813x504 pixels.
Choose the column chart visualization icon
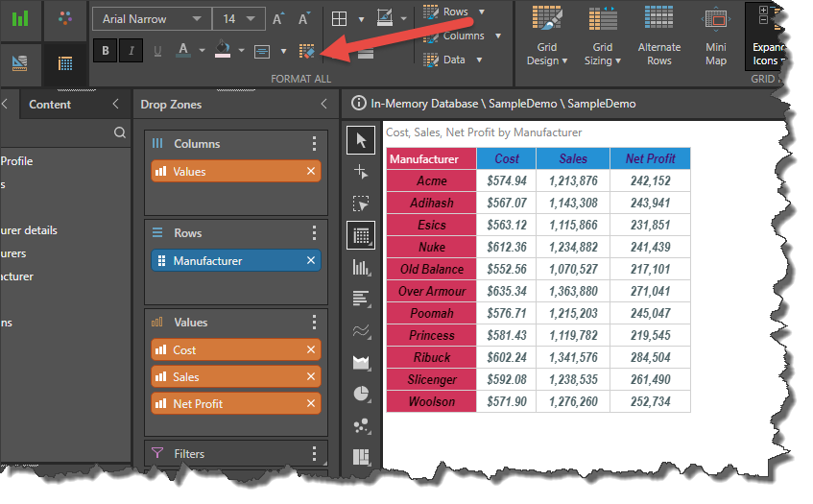coord(361,267)
